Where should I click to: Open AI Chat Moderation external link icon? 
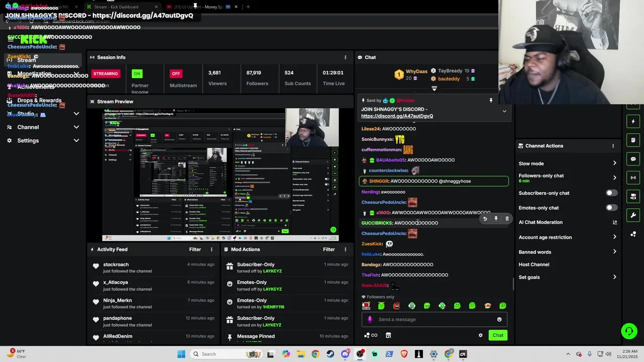[615, 222]
